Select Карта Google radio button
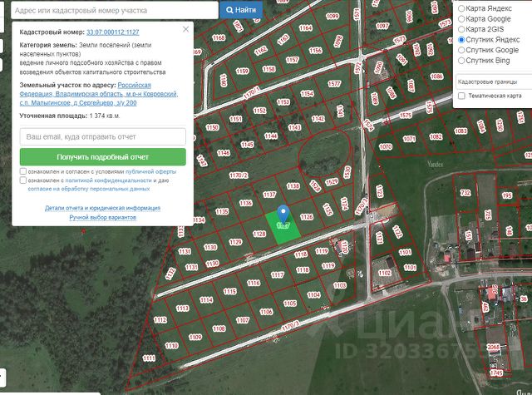Viewport: 532px width, 395px height. pyautogui.click(x=461, y=18)
